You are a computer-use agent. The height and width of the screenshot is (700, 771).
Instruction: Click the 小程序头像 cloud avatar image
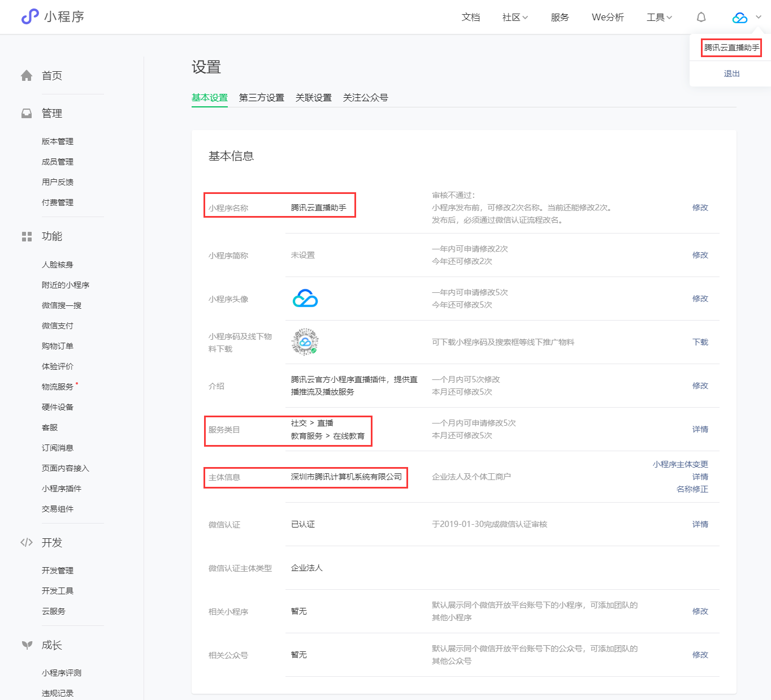pyautogui.click(x=305, y=299)
